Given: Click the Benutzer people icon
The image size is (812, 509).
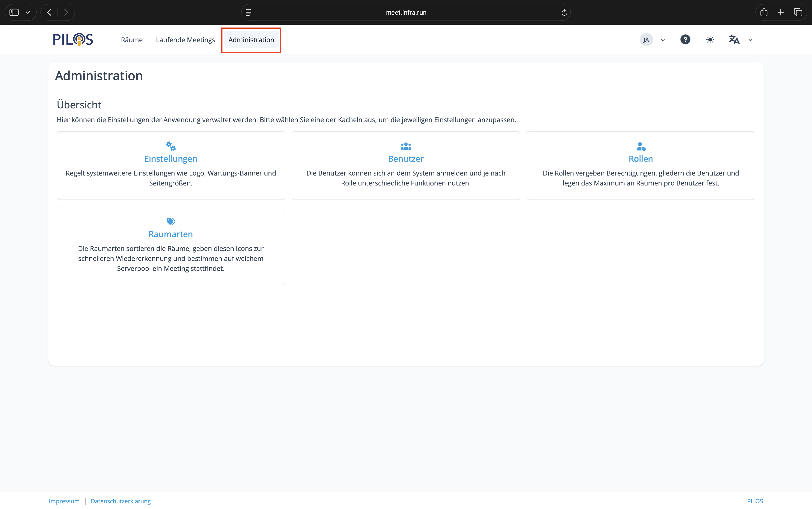Looking at the screenshot, I should pyautogui.click(x=406, y=146).
